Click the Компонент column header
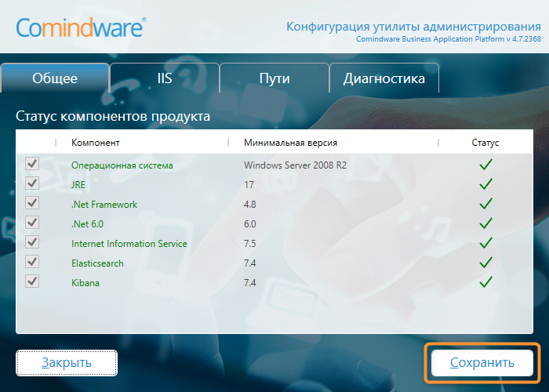This screenshot has height=392, width=549. (x=95, y=143)
